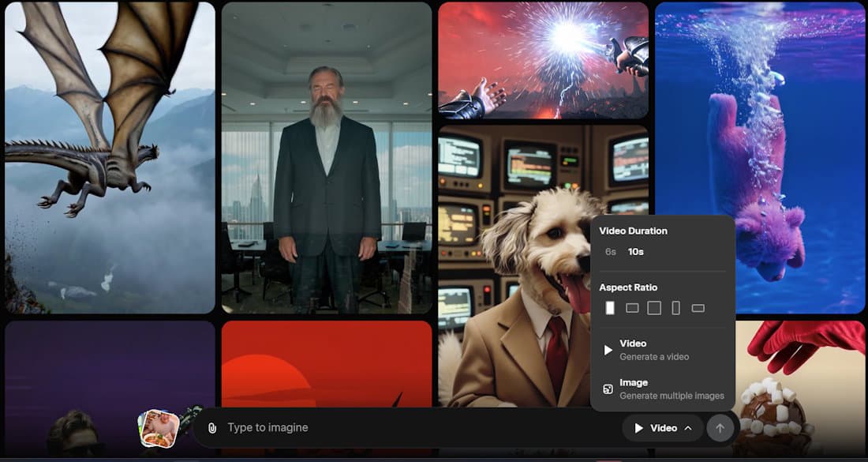Choose the square aspect ratio icon

tap(654, 308)
